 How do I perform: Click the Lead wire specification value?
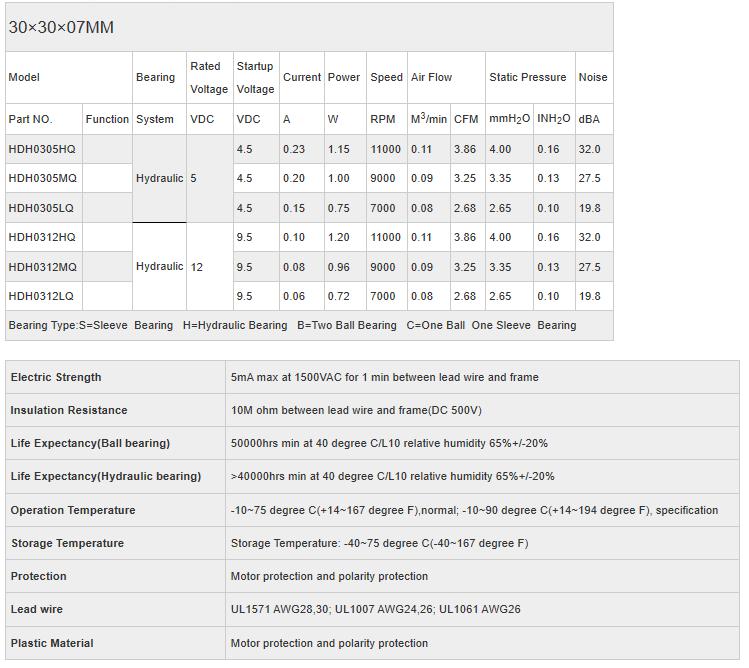click(375, 609)
